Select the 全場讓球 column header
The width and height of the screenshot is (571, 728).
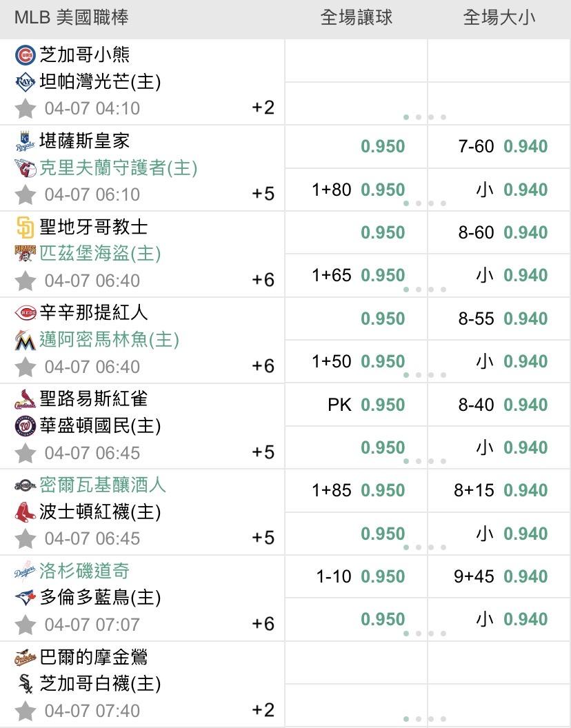(356, 18)
